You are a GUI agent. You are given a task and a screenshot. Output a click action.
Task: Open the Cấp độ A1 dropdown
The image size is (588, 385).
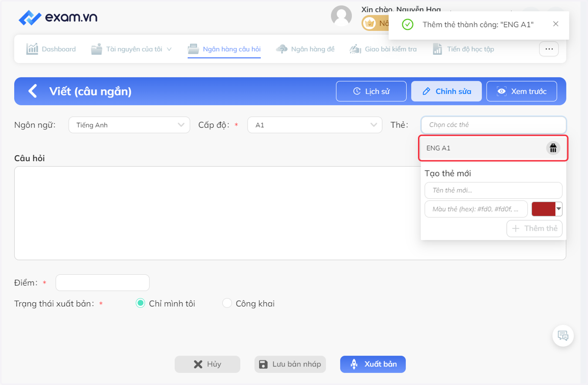315,125
